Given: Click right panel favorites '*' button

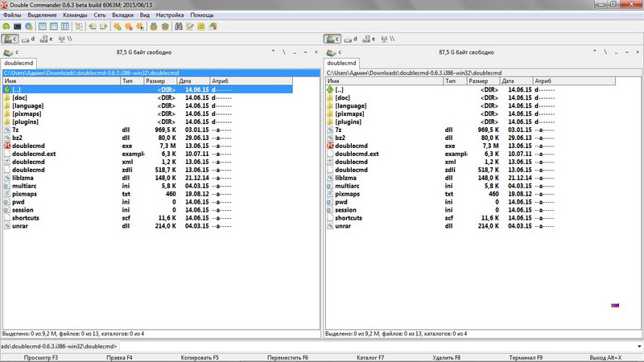Looking at the screenshot, I should pos(595,52).
